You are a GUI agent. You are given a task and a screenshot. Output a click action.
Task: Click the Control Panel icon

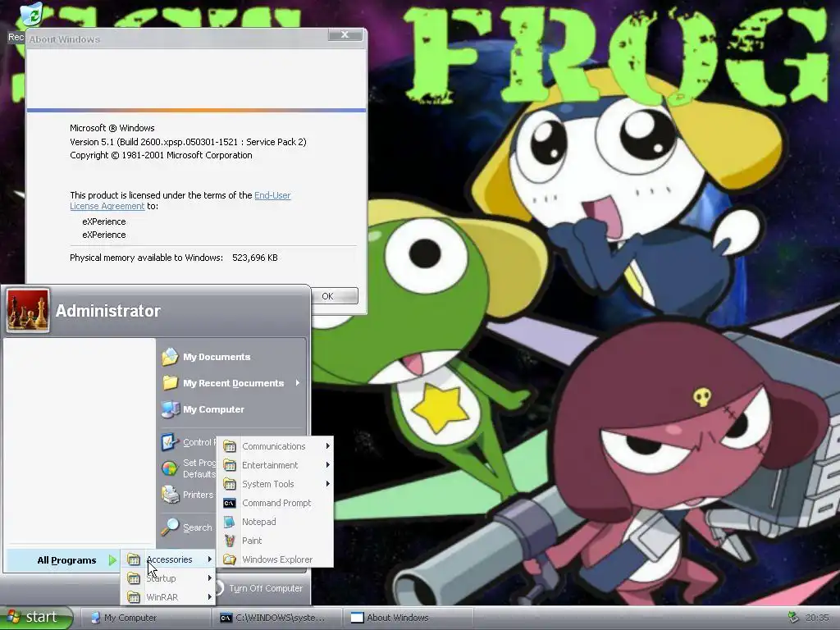click(170, 442)
